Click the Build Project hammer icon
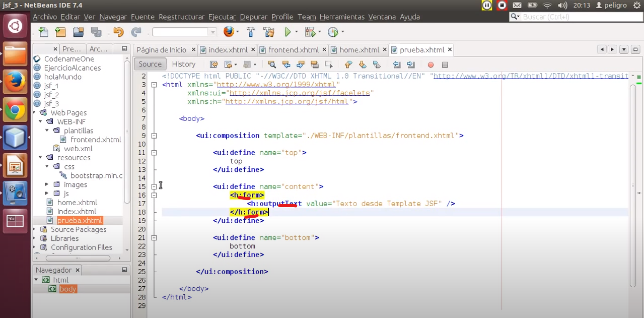Viewport: 644px width, 318px height. tap(251, 32)
